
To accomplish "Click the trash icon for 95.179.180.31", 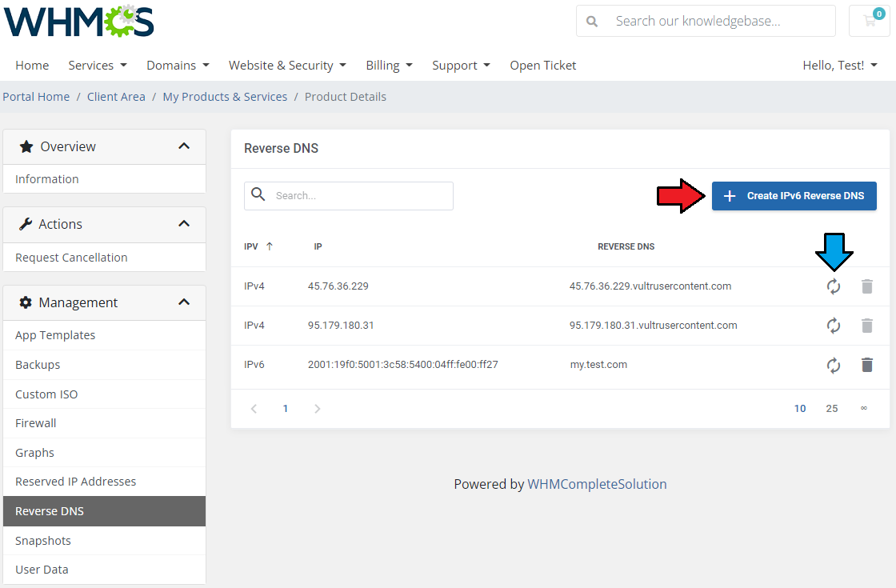I will (867, 326).
